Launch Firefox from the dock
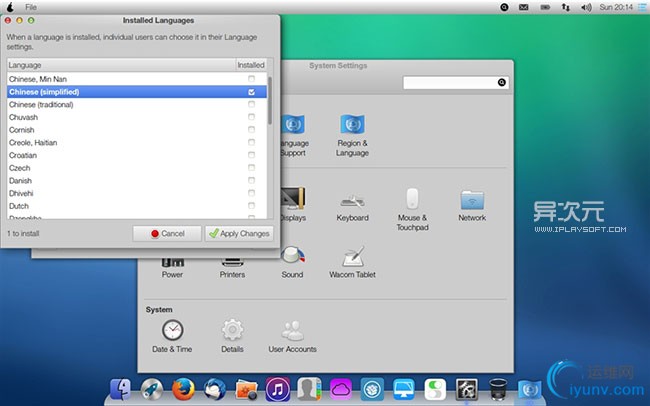The image size is (650, 406). 182,388
